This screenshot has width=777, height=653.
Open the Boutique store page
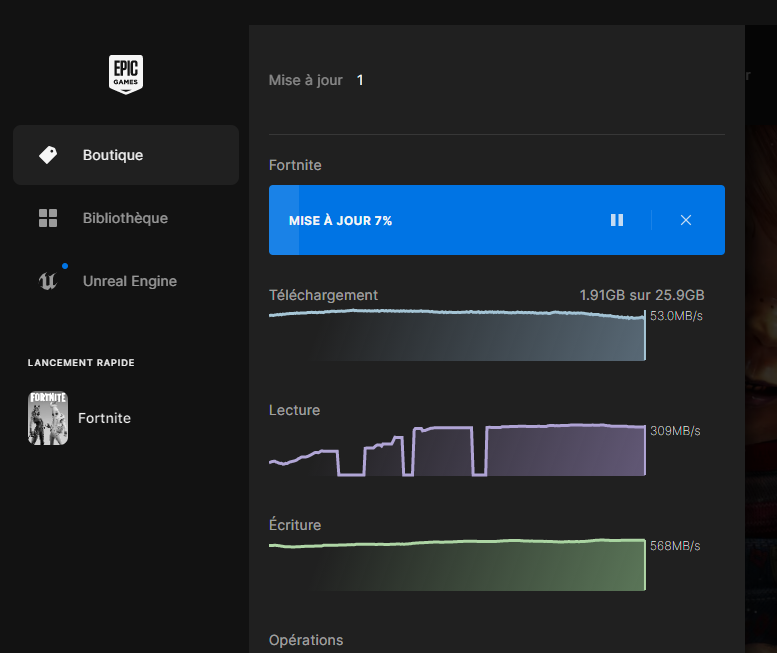pyautogui.click(x=126, y=155)
